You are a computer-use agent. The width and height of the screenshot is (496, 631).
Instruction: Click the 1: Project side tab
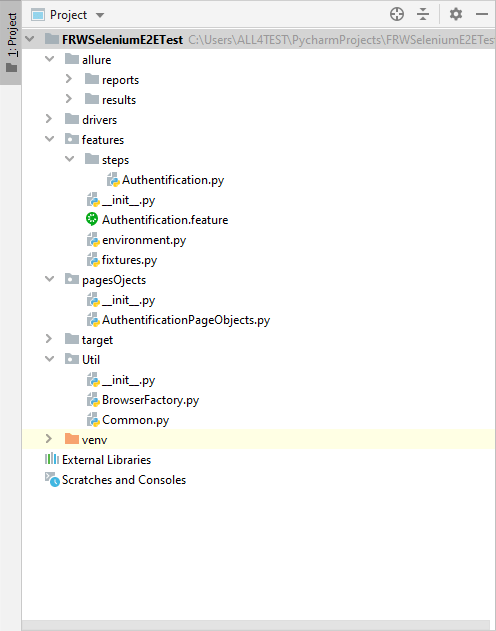point(12,42)
